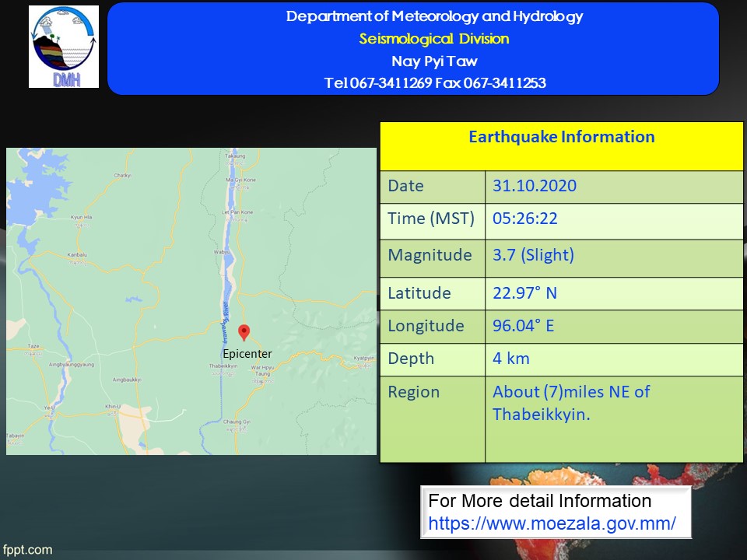Select the time value 05:26:22
Image resolution: width=747 pixels, height=560 pixels.
click(x=524, y=219)
